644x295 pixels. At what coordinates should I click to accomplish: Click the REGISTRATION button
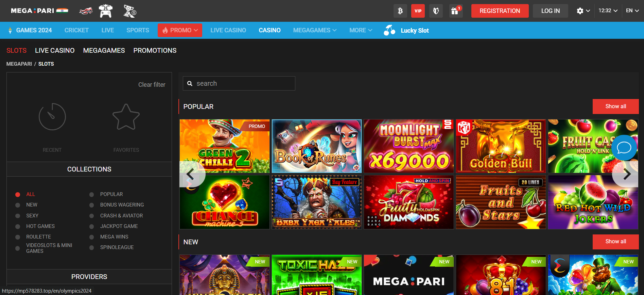[500, 11]
